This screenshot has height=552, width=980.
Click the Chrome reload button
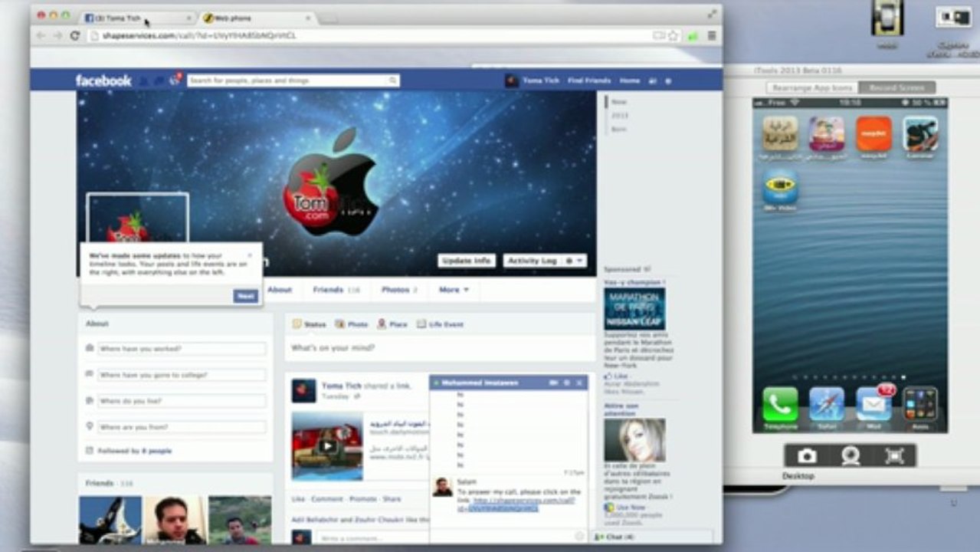click(75, 35)
